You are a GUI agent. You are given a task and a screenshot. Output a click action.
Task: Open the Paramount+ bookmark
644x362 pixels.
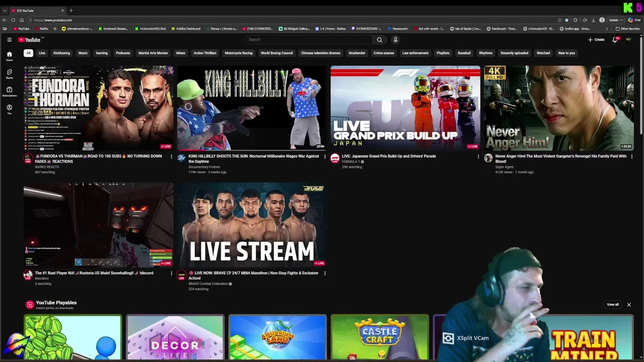397,29
